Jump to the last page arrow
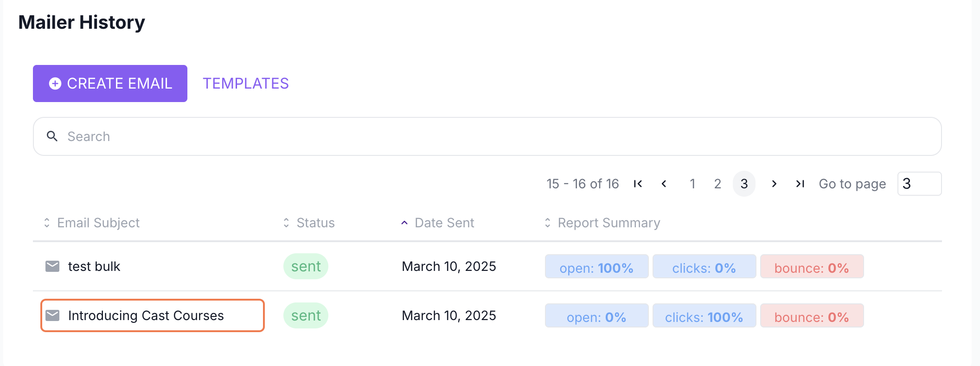 [800, 184]
